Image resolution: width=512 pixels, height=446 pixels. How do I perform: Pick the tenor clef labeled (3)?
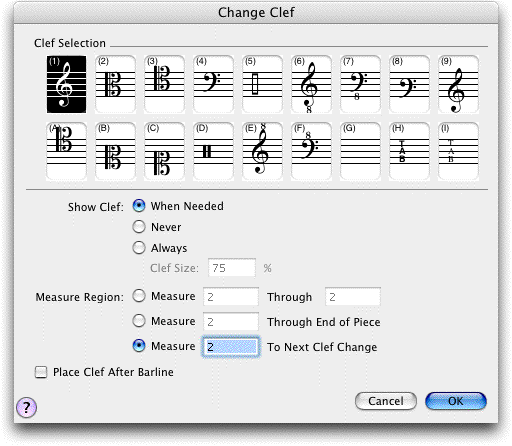pyautogui.click(x=164, y=84)
